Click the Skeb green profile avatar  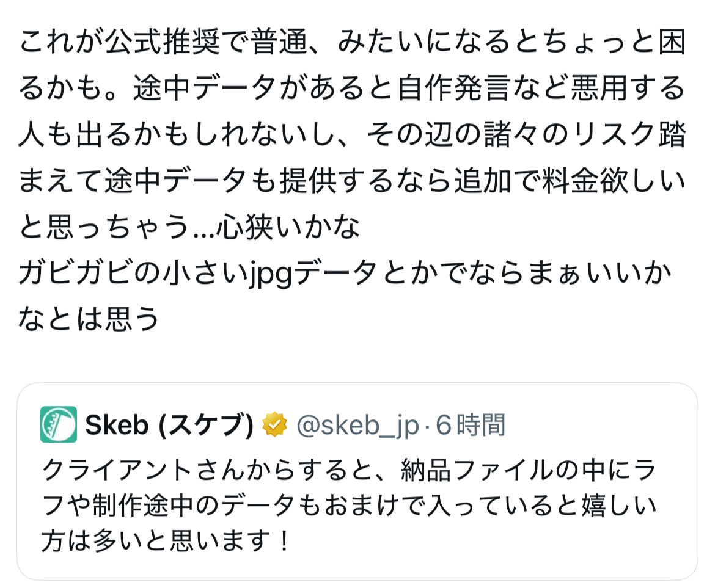click(59, 424)
